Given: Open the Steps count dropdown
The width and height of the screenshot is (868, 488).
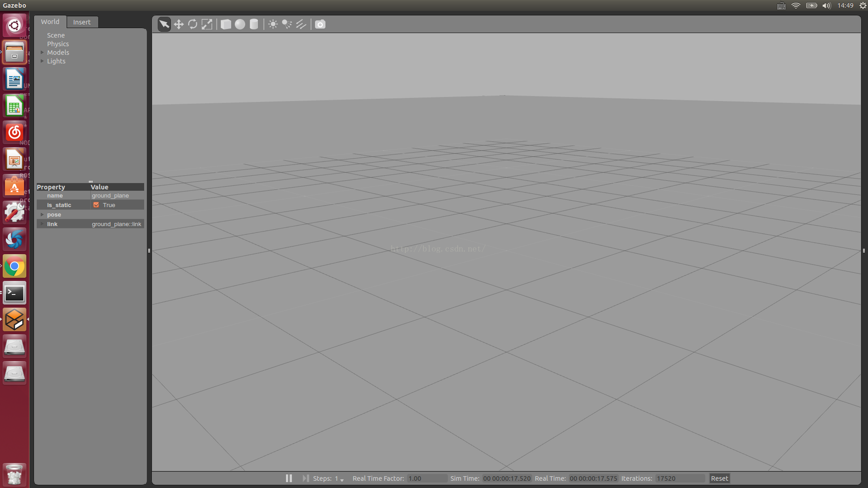Looking at the screenshot, I should [x=339, y=478].
